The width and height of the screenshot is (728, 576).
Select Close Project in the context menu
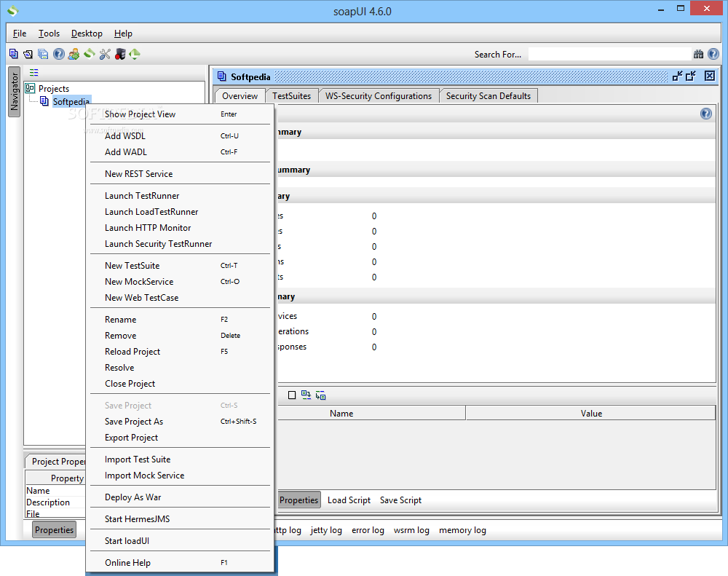tap(180, 384)
